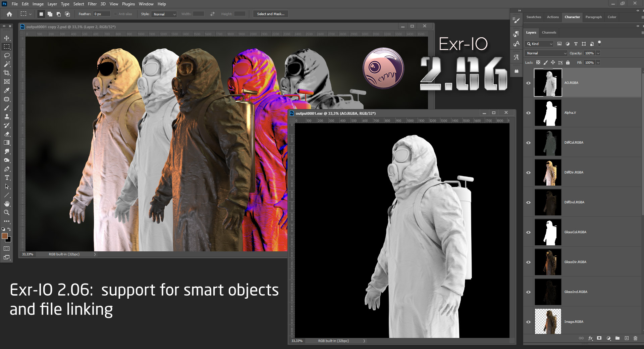Viewport: 644px width, 349px height.
Task: Expand status bar arrow in output0001.exr window
Action: [x=364, y=341]
